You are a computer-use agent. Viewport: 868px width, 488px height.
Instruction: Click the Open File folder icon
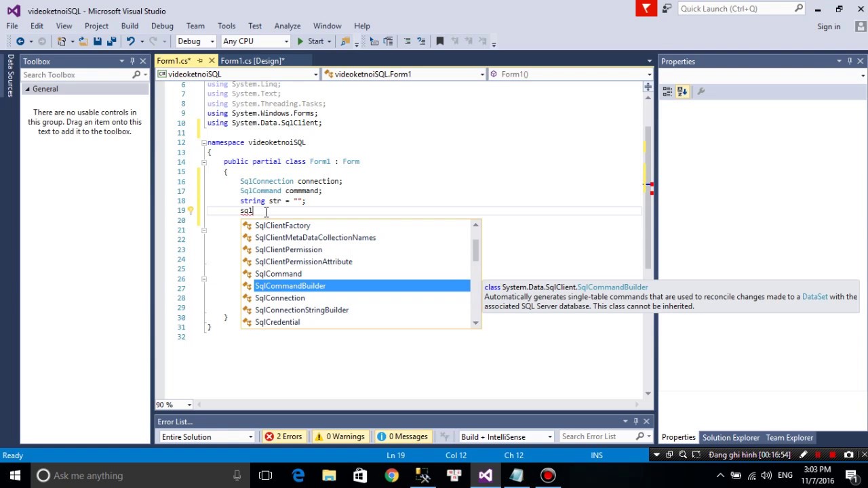point(83,41)
